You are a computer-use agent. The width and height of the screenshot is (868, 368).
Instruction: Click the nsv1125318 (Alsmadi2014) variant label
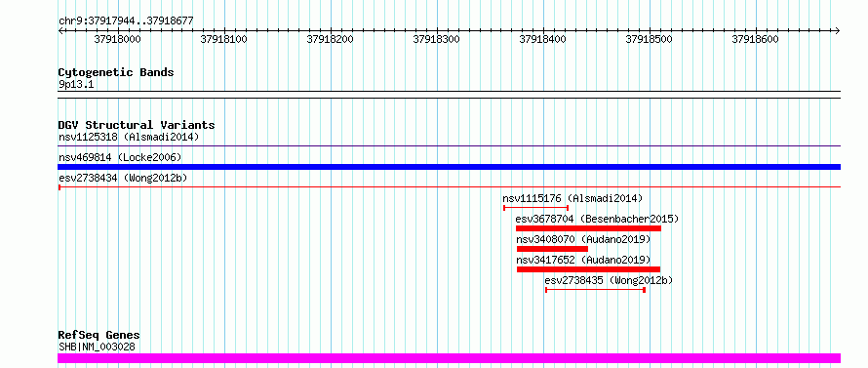pyautogui.click(x=129, y=137)
